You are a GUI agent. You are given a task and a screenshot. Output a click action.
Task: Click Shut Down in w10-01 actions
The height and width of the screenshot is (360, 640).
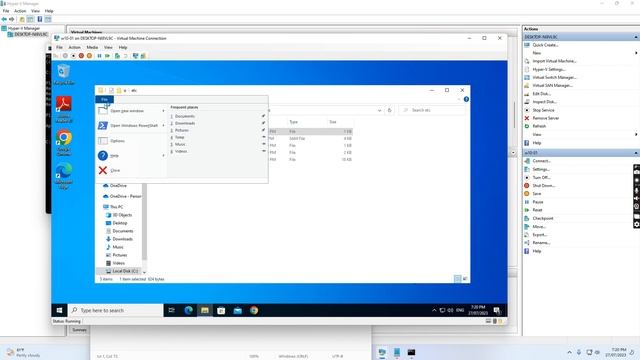tap(544, 186)
